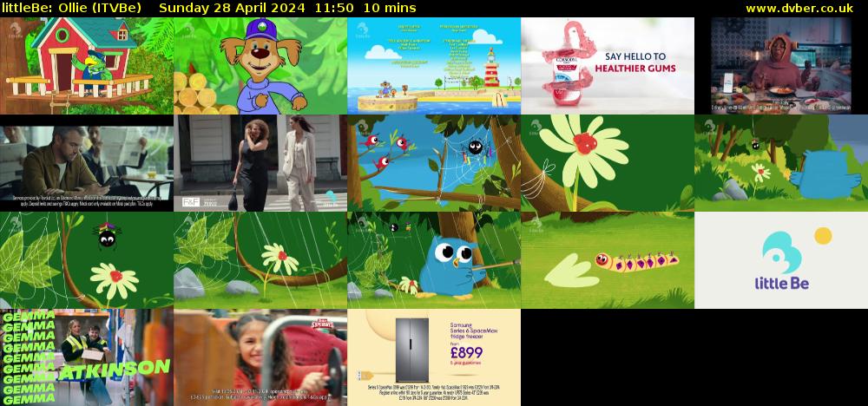Open the large daisy on dark green thumbnail
The image size is (868, 406).
[608, 163]
